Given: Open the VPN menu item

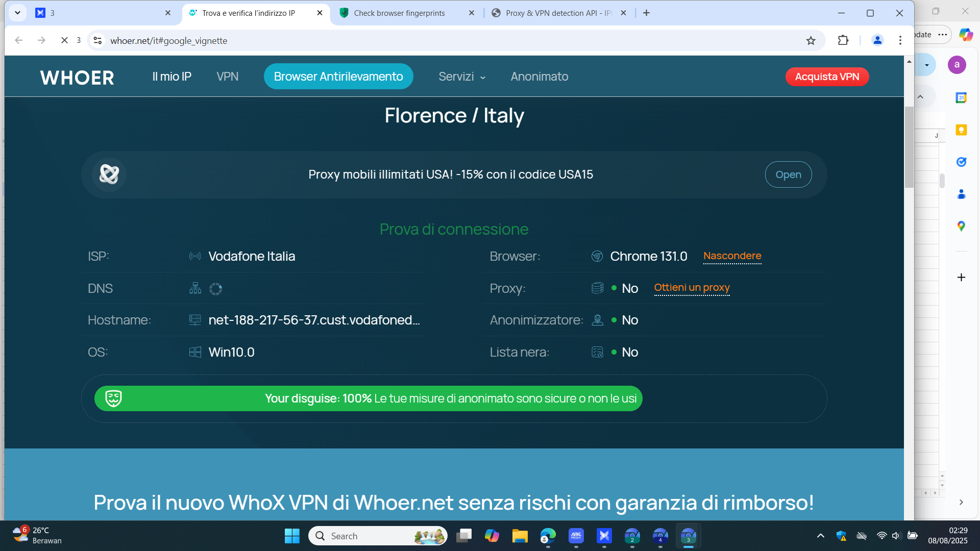Looking at the screenshot, I should point(227,77).
